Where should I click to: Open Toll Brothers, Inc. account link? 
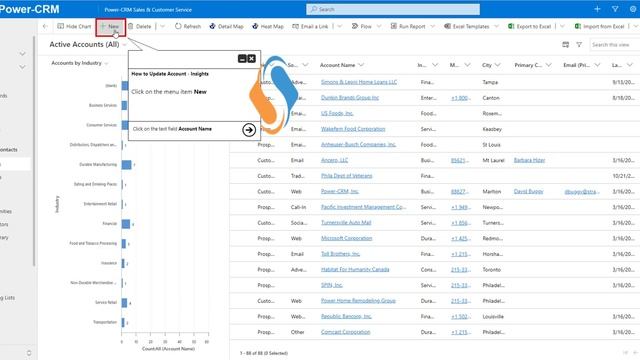point(340,254)
